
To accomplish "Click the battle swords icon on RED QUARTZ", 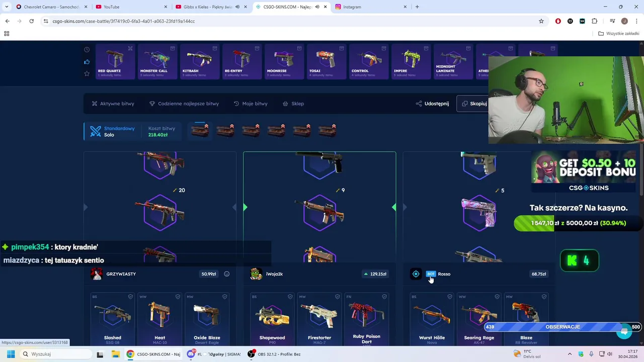I will [130, 48].
